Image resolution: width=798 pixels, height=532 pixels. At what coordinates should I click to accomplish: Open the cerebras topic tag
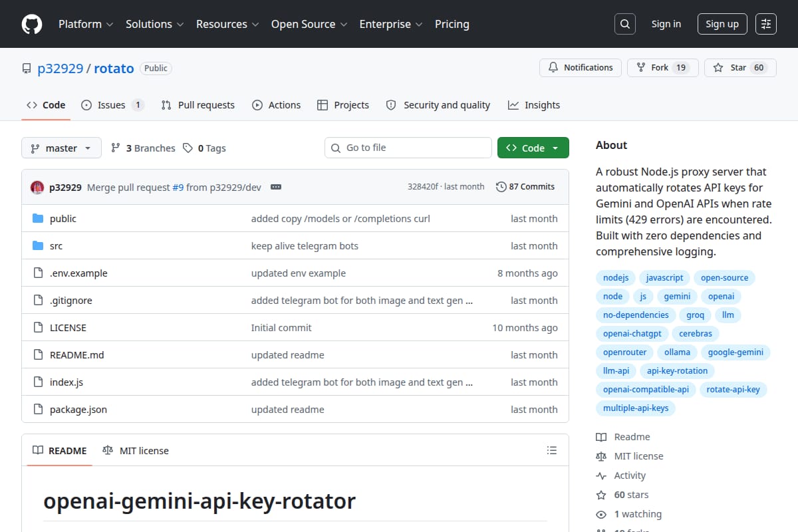696,334
